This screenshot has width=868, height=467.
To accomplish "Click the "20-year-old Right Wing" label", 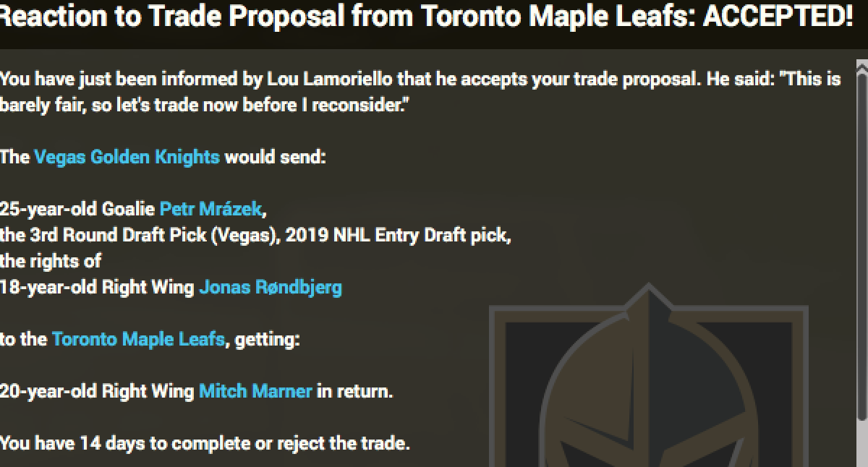I will point(98,391).
